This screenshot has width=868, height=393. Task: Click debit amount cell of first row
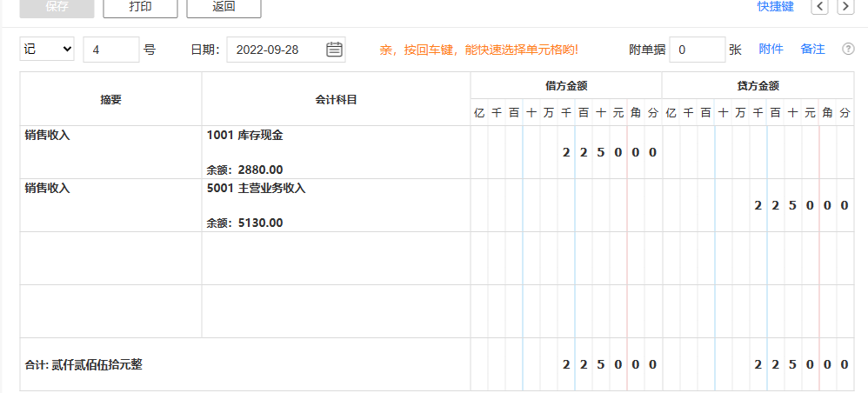565,152
